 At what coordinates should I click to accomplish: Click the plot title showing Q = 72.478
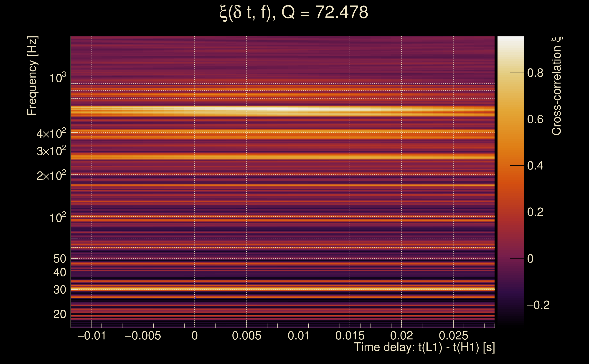click(294, 13)
